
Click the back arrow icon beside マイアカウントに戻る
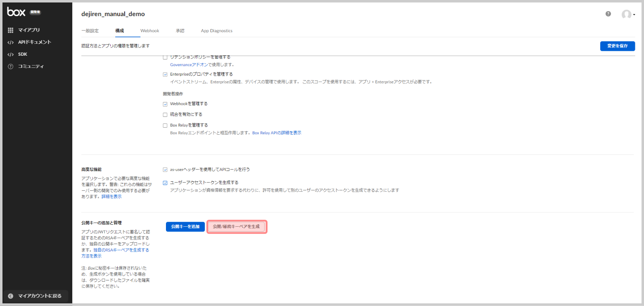point(11,296)
